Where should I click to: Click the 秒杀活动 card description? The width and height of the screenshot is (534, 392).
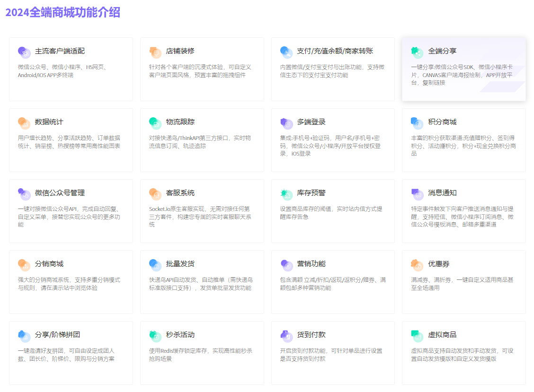point(200,355)
